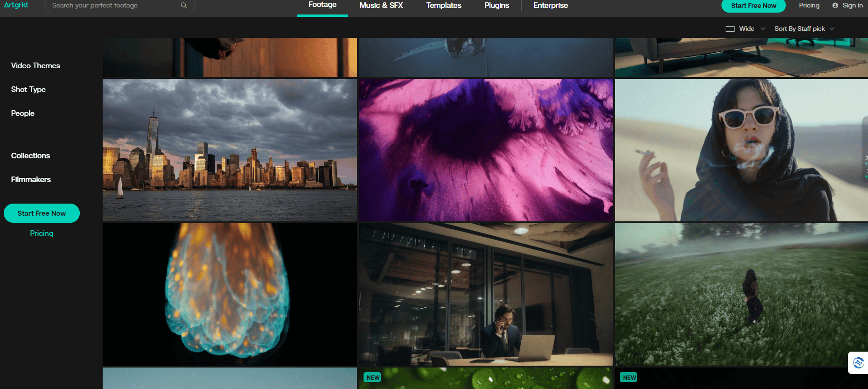Open People in the sidebar

click(23, 113)
